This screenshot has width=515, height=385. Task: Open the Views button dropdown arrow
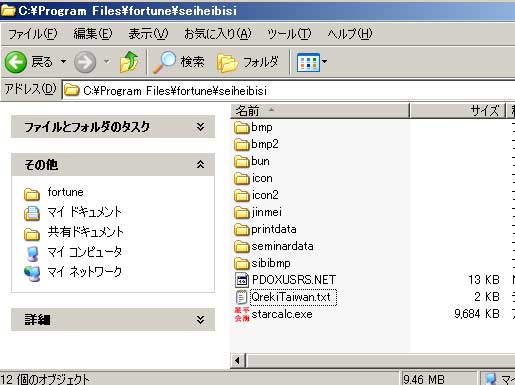click(324, 62)
